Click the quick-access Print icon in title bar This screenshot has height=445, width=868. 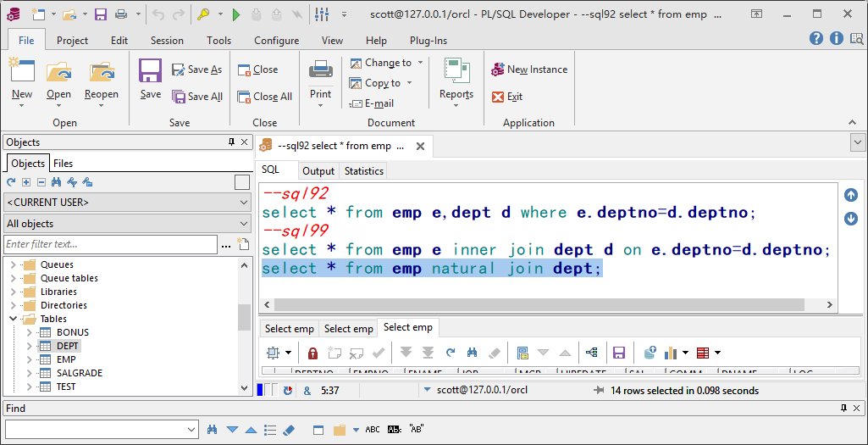[x=121, y=15]
